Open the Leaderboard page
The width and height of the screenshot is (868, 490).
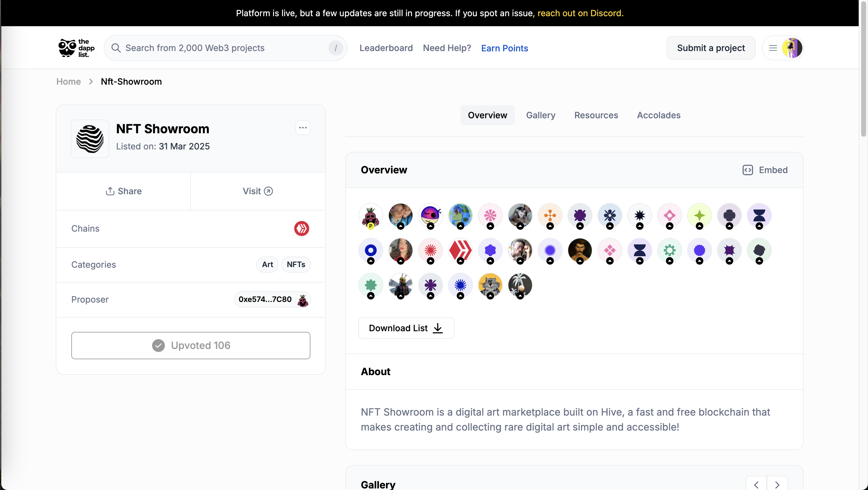click(386, 48)
